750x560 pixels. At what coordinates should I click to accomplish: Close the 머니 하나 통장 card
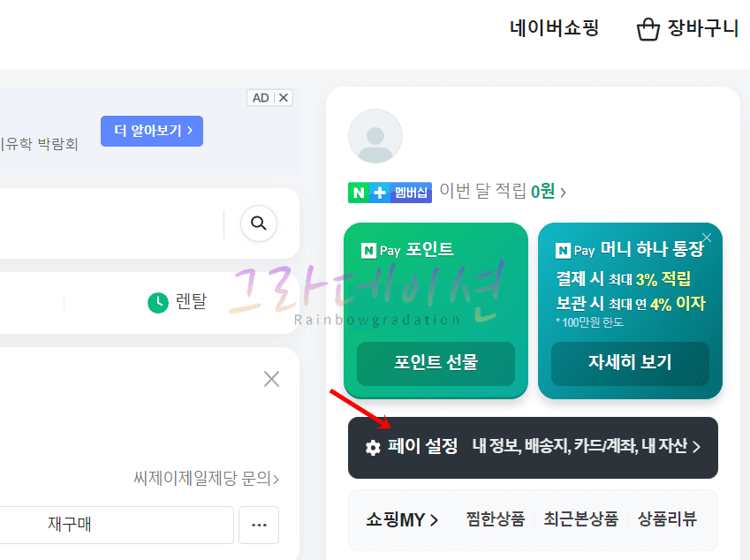point(707,238)
